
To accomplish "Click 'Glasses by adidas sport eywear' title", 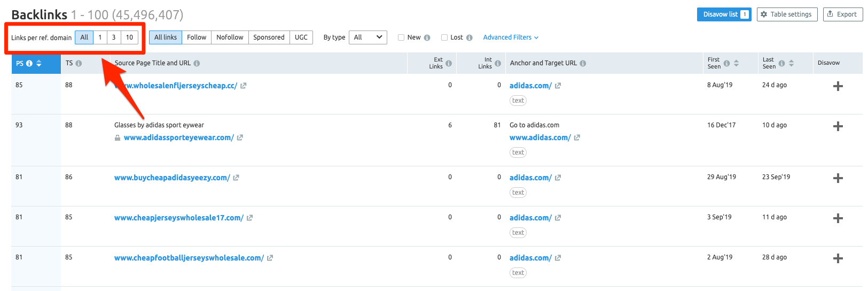I will (x=159, y=125).
